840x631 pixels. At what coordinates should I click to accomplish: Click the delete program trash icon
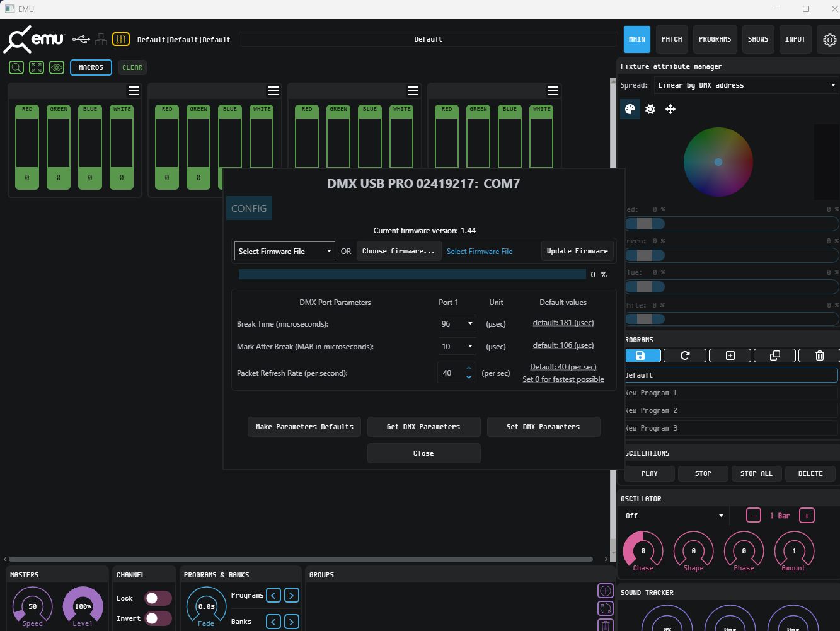pyautogui.click(x=819, y=356)
